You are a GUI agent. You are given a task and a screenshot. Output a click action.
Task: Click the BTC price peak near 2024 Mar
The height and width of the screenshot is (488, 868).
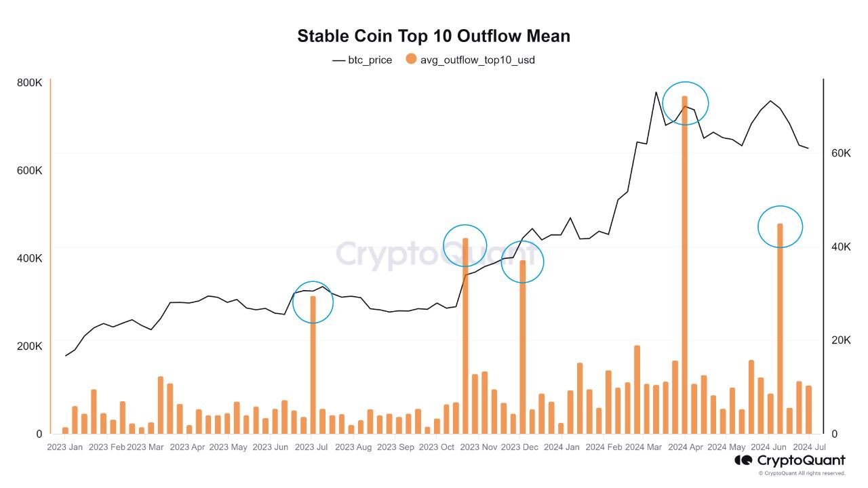[x=656, y=92]
